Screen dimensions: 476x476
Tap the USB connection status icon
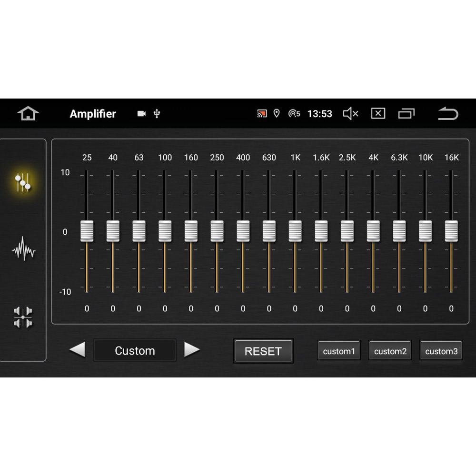157,114
